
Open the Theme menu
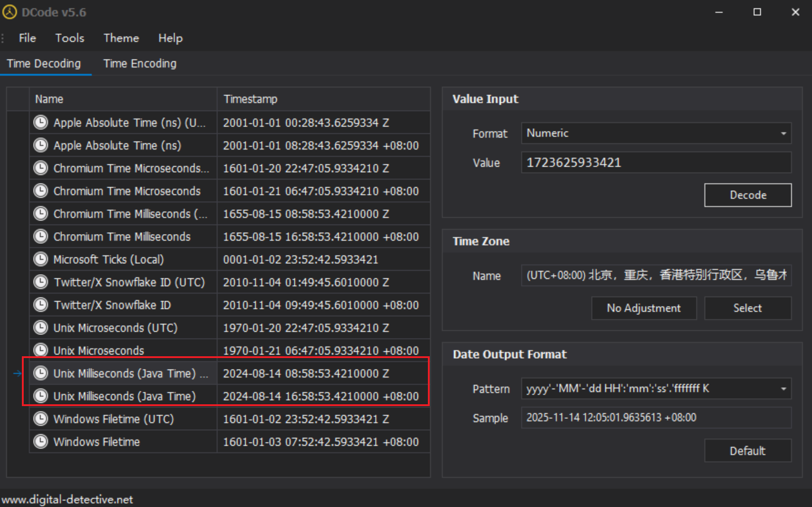121,38
